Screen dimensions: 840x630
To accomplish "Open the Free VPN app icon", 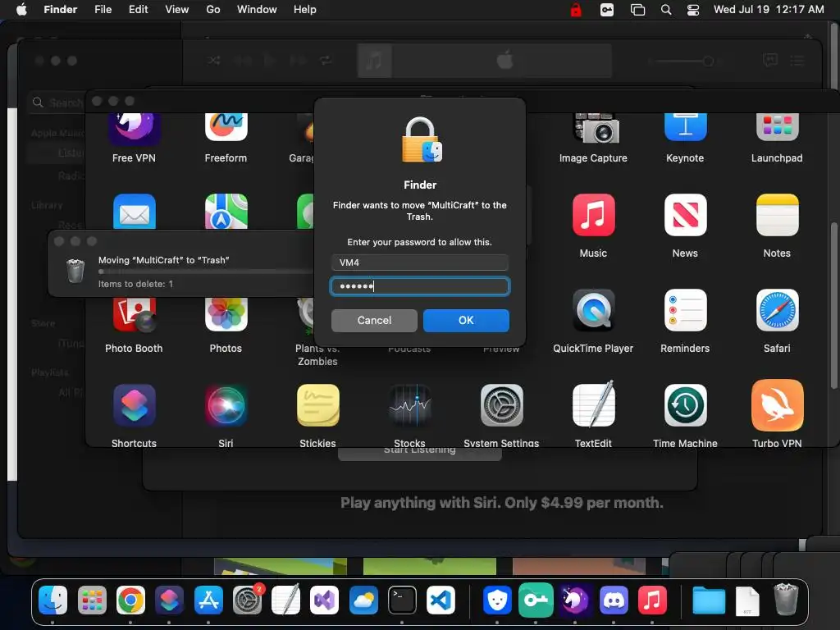I will point(134,129).
